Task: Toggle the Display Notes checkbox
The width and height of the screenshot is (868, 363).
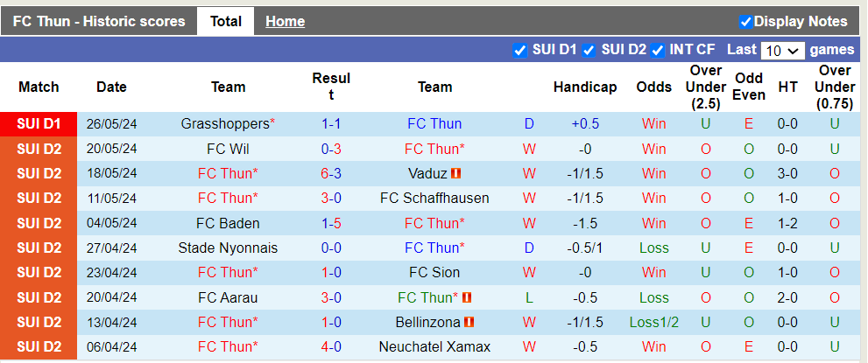Action: [x=745, y=22]
